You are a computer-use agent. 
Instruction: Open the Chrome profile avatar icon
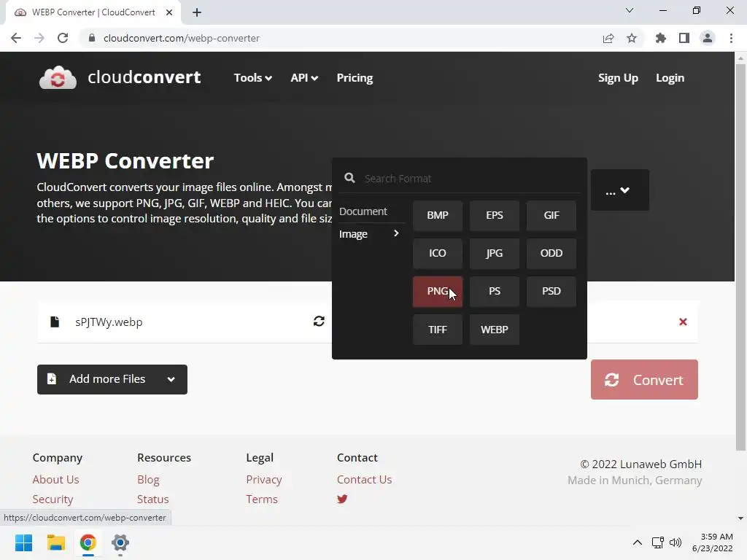pyautogui.click(x=708, y=38)
